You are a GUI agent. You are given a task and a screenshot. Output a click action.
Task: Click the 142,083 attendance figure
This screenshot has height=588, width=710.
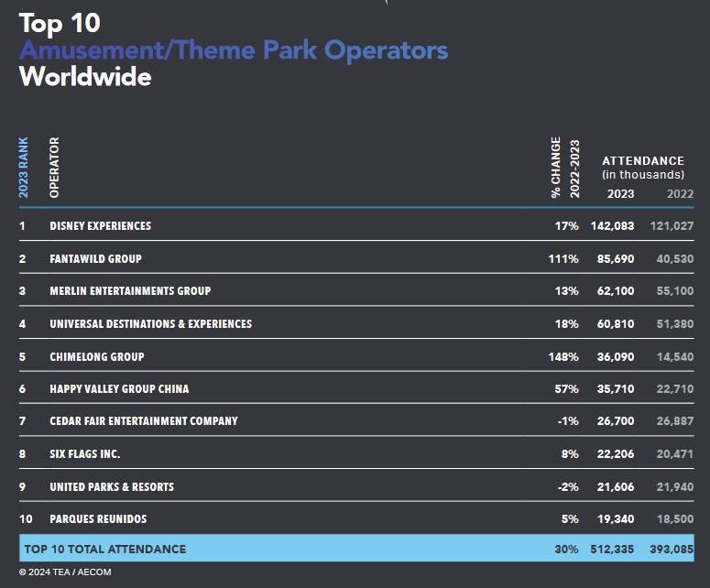click(x=612, y=226)
